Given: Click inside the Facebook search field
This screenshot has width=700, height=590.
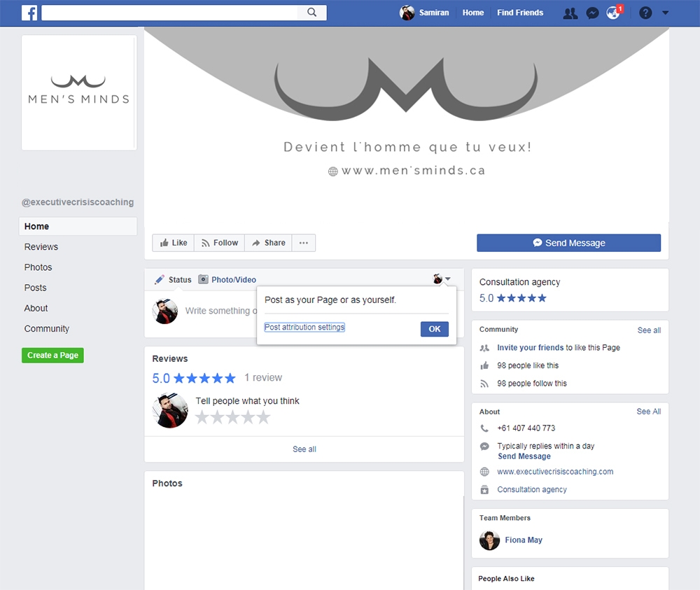Looking at the screenshot, I should coord(169,13).
